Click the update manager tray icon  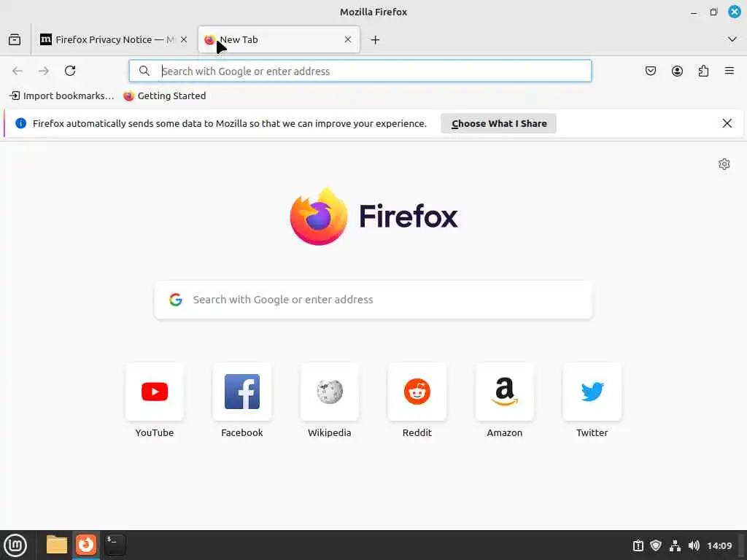tap(638, 545)
